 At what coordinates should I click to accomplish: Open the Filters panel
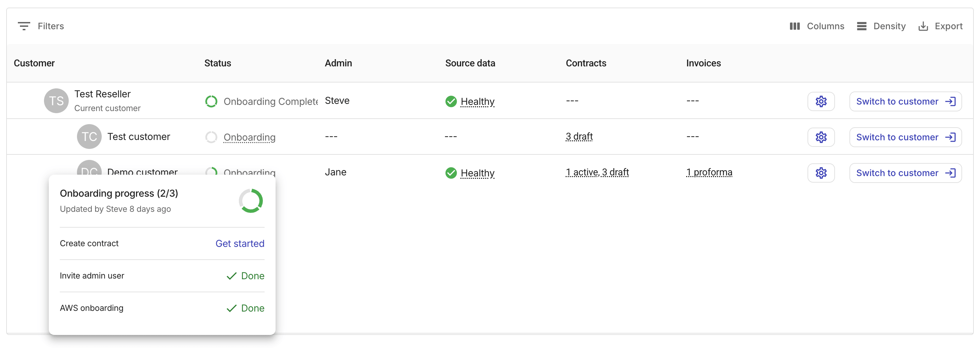point(41,26)
